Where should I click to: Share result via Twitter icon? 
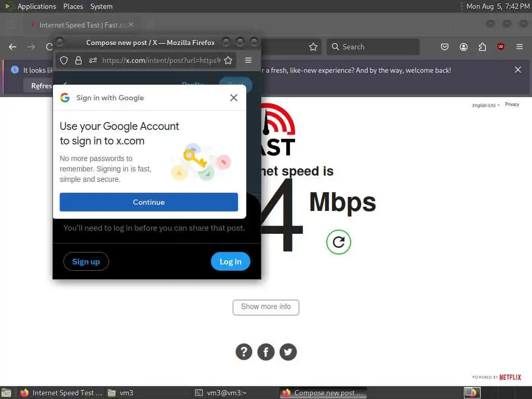coord(288,352)
